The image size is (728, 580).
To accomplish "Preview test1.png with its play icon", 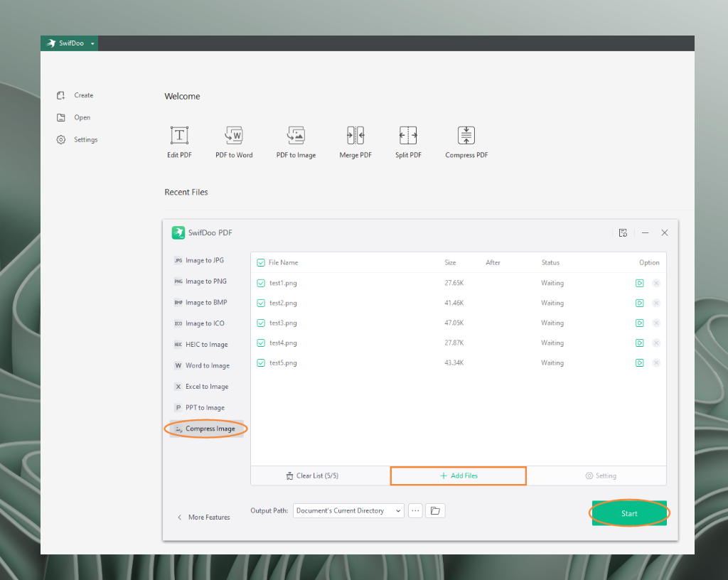I will (x=639, y=283).
